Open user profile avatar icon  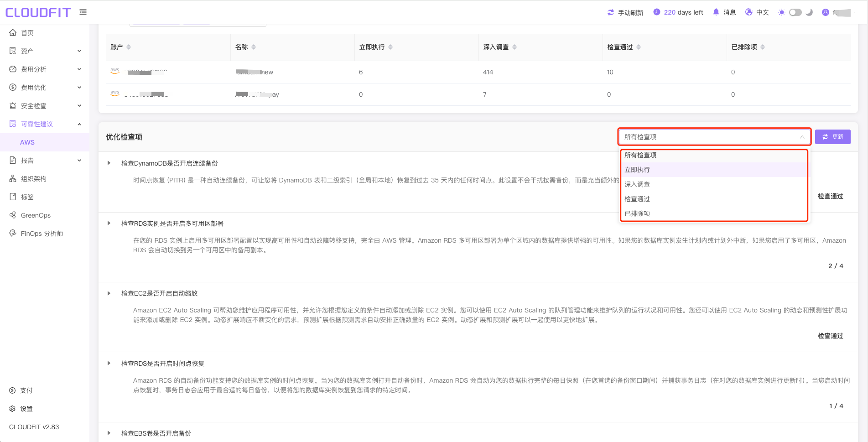826,12
